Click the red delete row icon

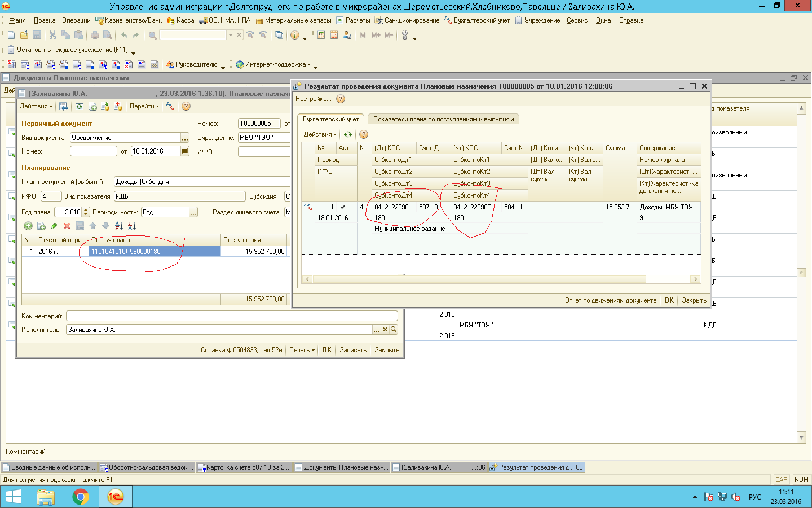[67, 226]
